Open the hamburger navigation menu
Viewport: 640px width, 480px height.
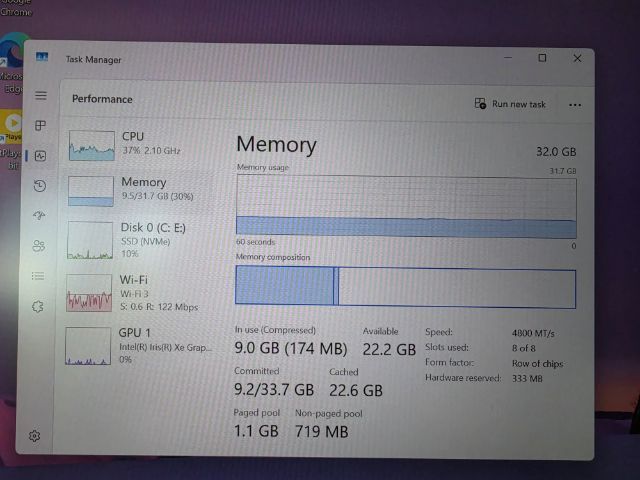pyautogui.click(x=40, y=96)
